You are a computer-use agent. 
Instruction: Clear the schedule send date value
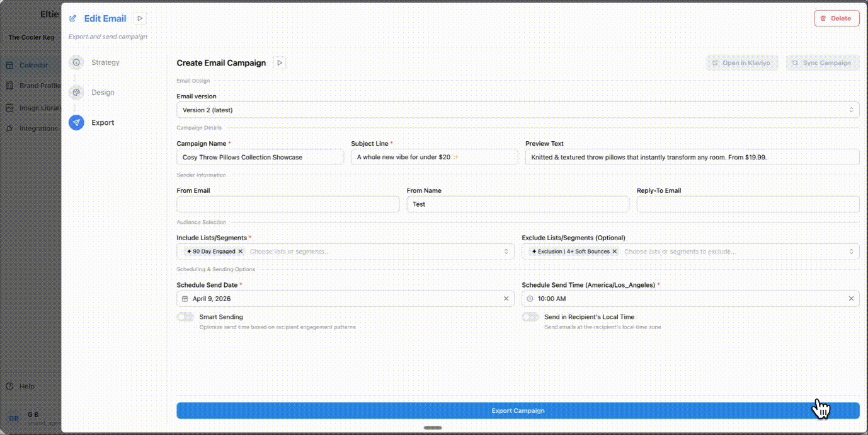506,299
